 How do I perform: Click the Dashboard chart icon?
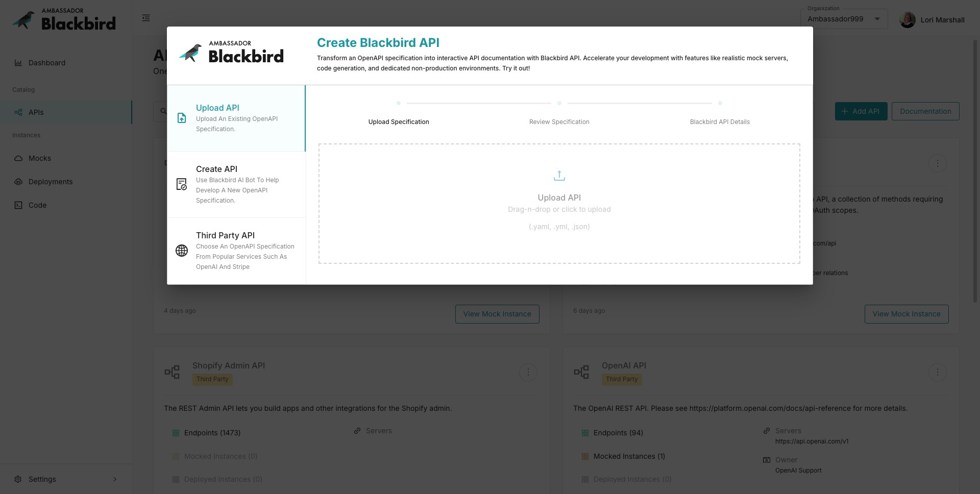click(18, 63)
